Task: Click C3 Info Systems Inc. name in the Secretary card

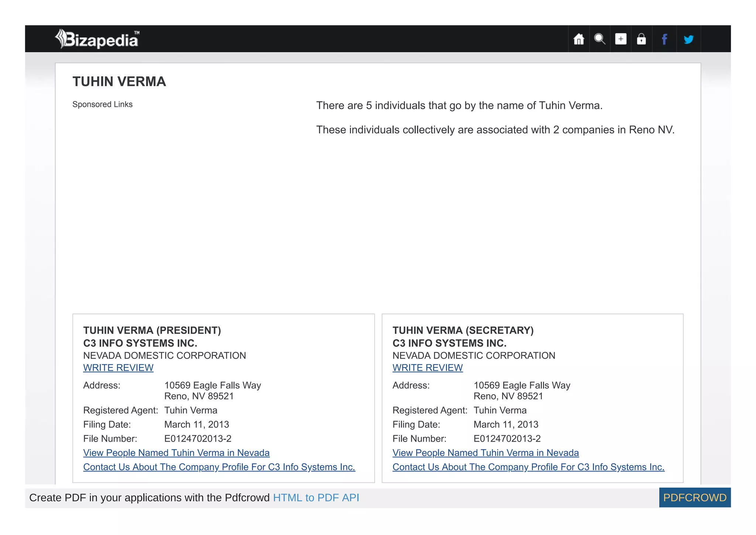Action: [449, 343]
